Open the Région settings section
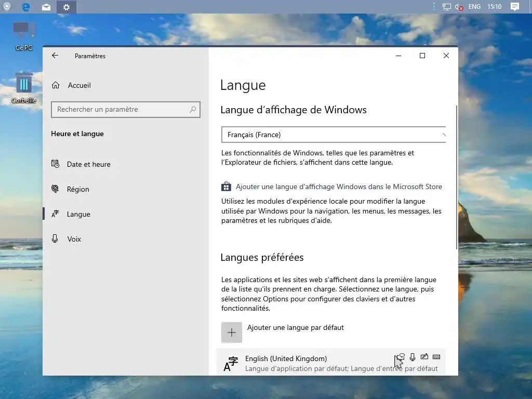Screen dimensions: 532x399 78,189
